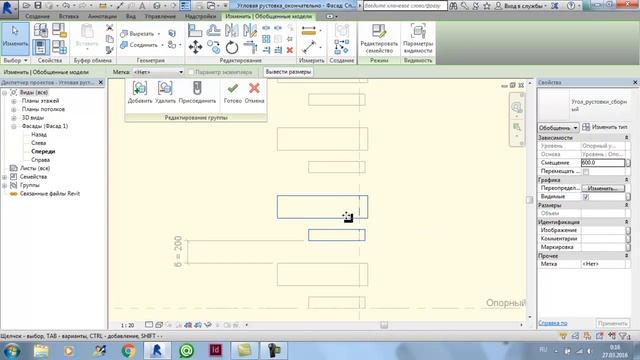Screen dimensions: 640x360
Task: Select the Слева view in project browser
Action: tap(38, 143)
